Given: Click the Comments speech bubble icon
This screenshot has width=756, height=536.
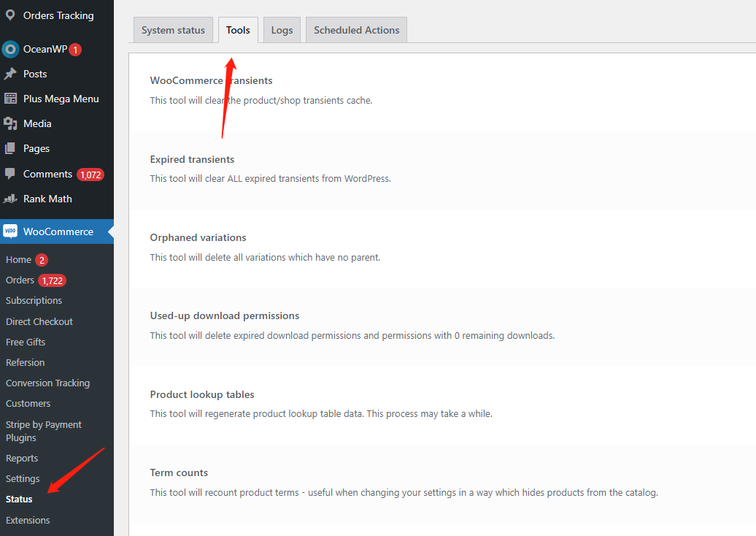Looking at the screenshot, I should click(10, 174).
